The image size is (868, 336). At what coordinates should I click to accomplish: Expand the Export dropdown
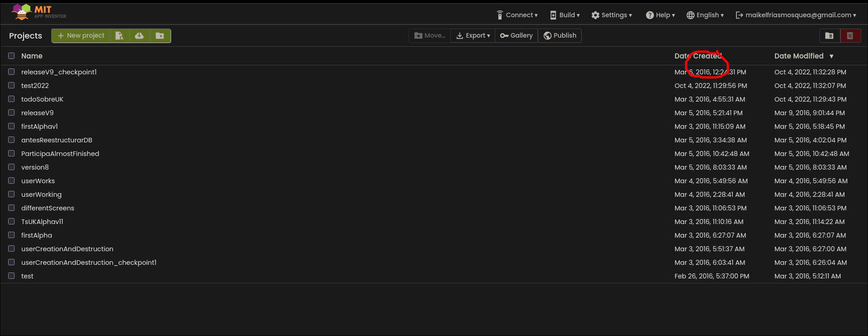pos(473,35)
